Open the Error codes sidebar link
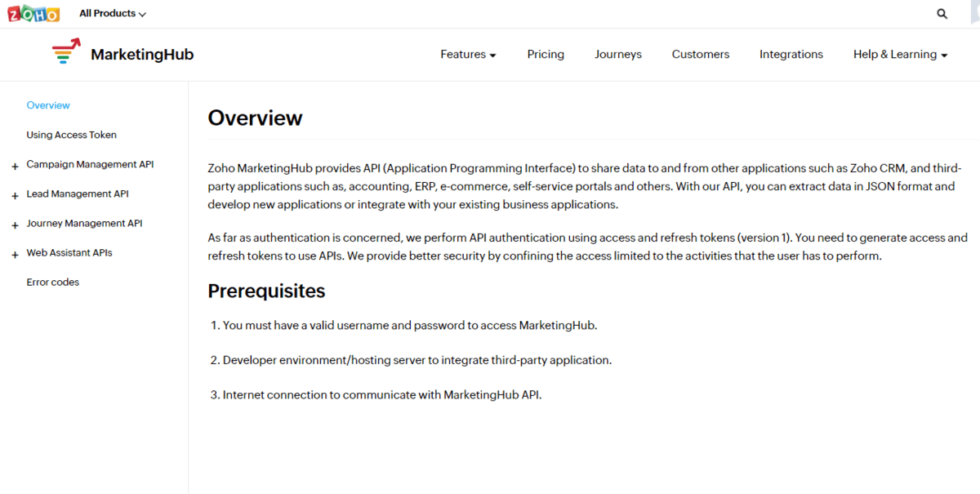The image size is (980, 494). pos(52,282)
